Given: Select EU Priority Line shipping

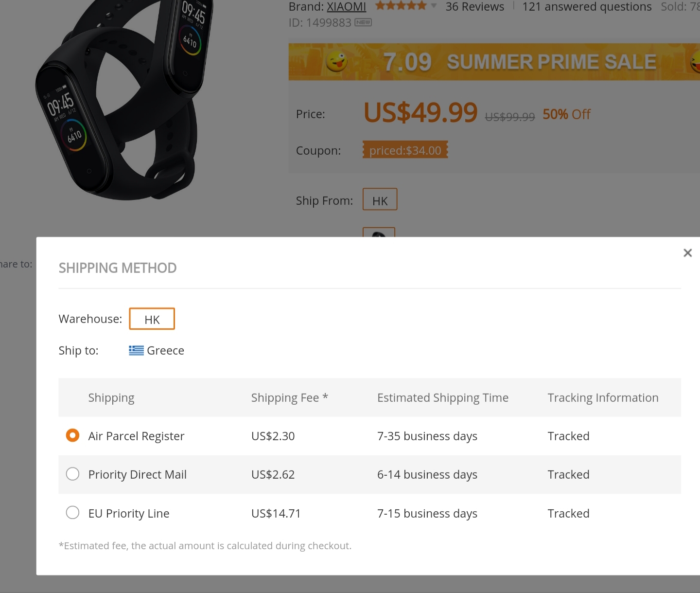Looking at the screenshot, I should pyautogui.click(x=72, y=513).
